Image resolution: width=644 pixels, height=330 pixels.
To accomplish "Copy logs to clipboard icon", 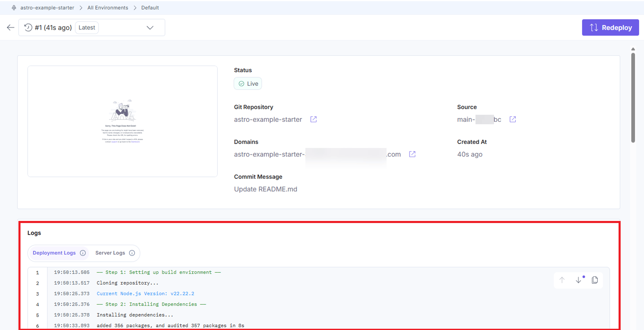I will point(595,280).
